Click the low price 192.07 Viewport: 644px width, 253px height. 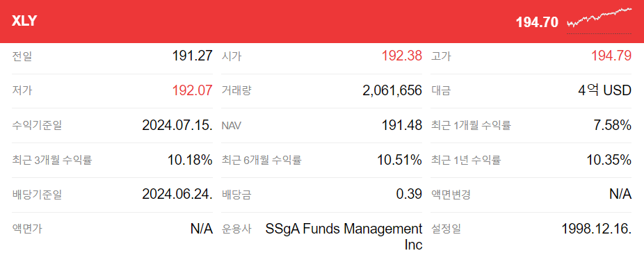pyautogui.click(x=193, y=90)
